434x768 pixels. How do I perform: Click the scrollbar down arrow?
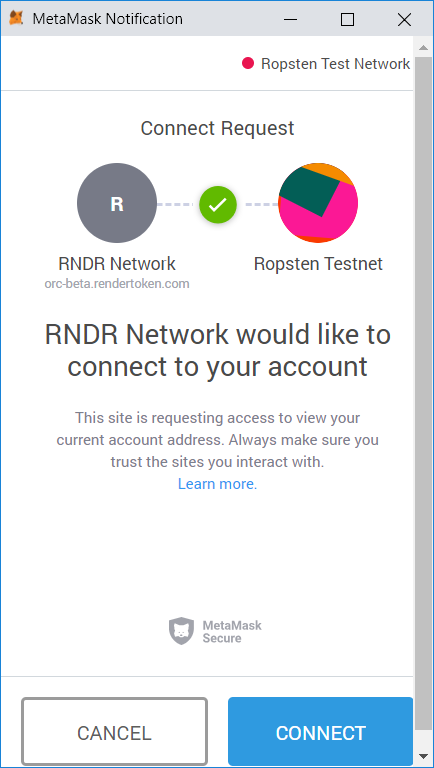[423, 755]
